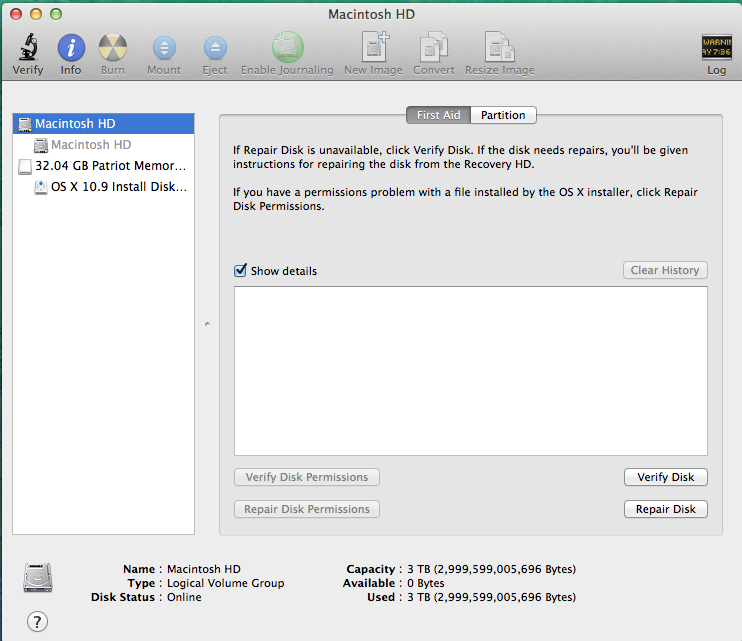The image size is (742, 641).
Task: Click the Available value 0 Bytes
Action: coord(425,583)
